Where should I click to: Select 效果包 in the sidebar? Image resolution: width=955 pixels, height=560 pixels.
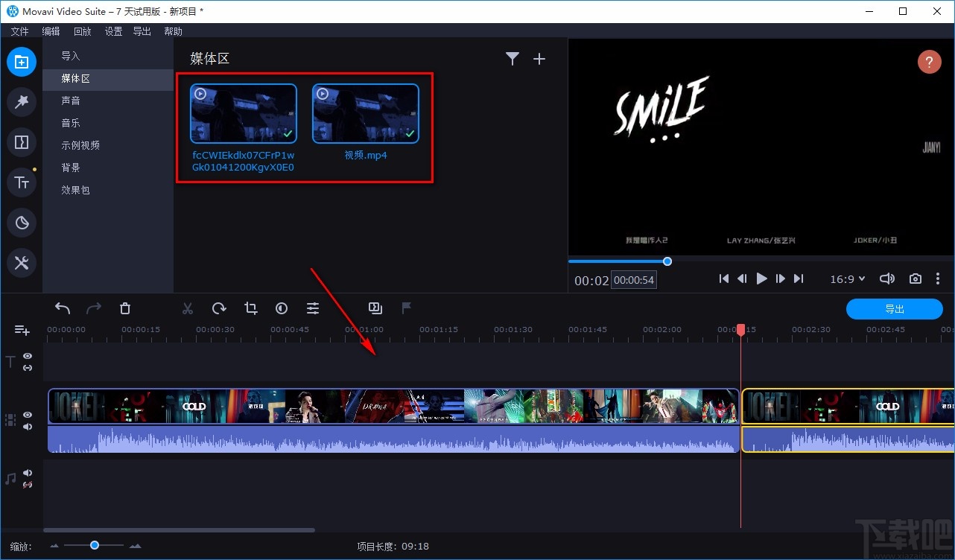point(108,190)
